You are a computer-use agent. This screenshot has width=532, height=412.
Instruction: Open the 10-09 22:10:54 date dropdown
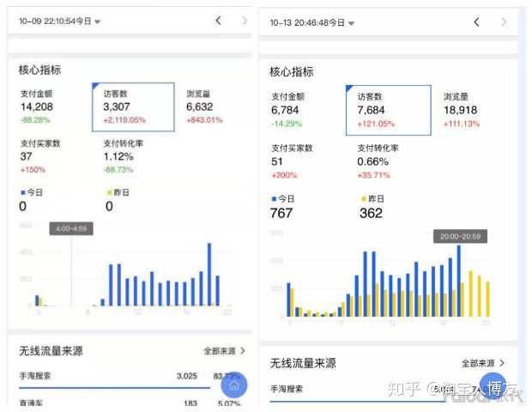click(x=60, y=21)
